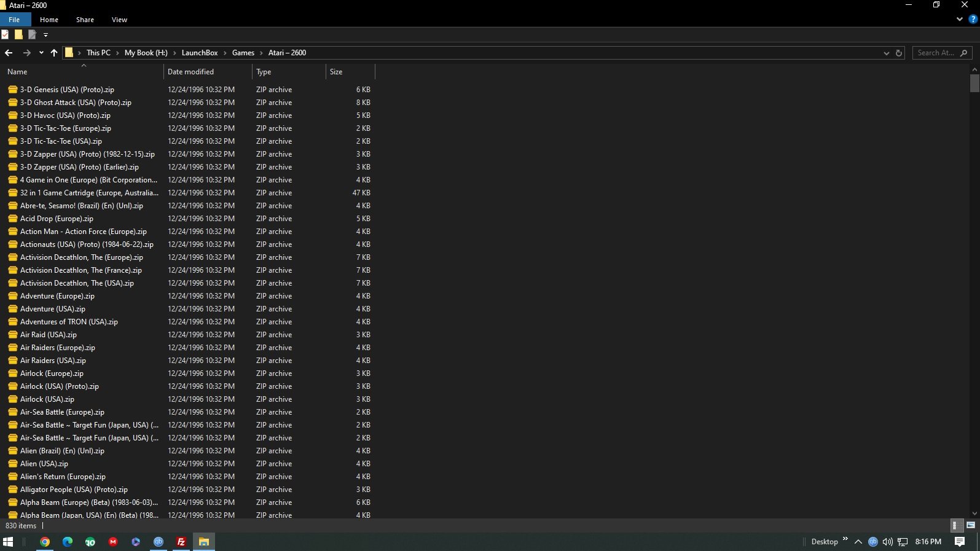980x551 pixels.
Task: Expand the ribbon with the chevron
Action: (x=960, y=19)
